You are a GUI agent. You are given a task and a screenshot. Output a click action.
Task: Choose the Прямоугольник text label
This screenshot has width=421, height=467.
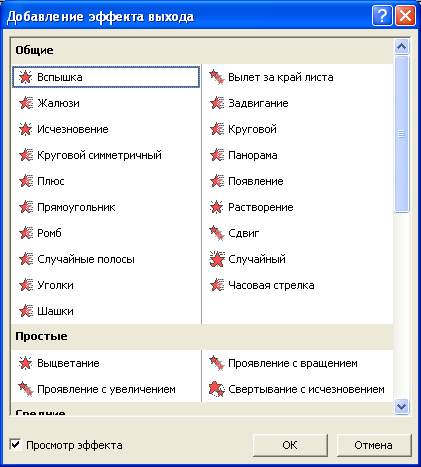tap(76, 207)
